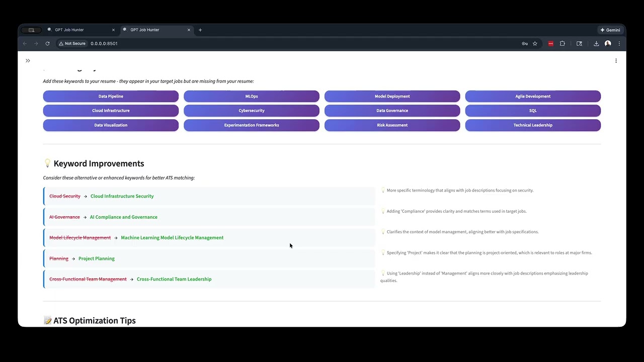Image resolution: width=644 pixels, height=362 pixels.
Task: Click the Technical Leadership keyword pill
Action: [533, 125]
